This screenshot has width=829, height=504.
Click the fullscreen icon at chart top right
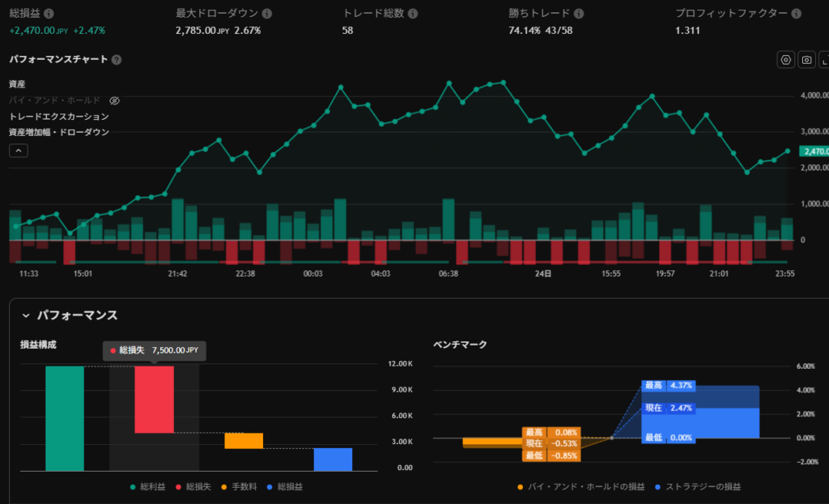(824, 60)
